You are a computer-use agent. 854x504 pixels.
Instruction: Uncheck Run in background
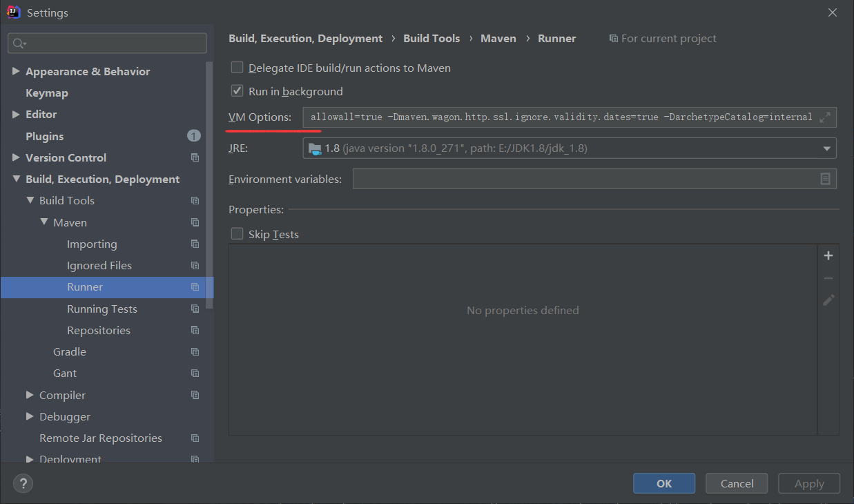pyautogui.click(x=237, y=91)
